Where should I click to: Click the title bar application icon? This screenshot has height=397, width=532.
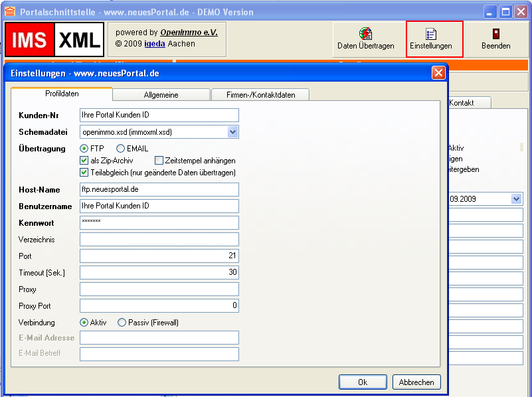click(x=10, y=11)
